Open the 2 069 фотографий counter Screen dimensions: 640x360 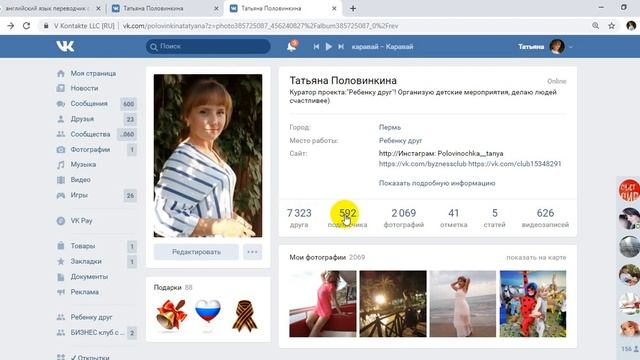click(x=404, y=218)
